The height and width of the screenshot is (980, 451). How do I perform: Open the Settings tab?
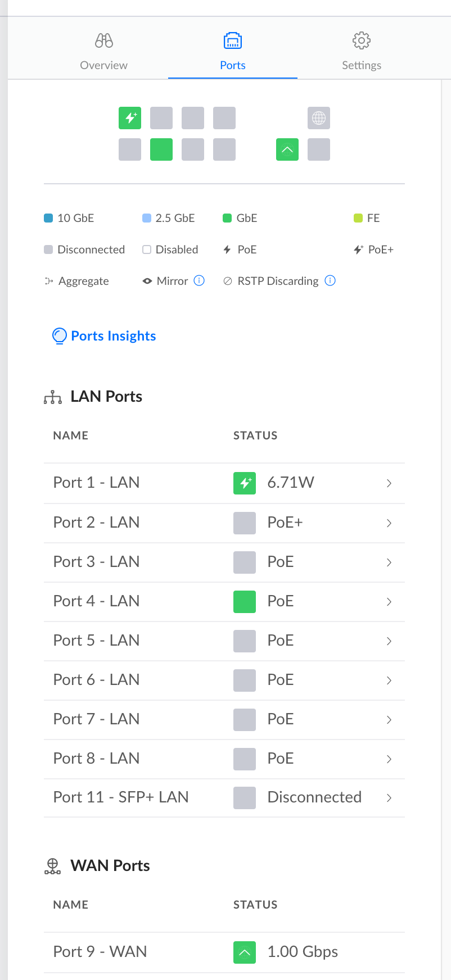coord(362,51)
